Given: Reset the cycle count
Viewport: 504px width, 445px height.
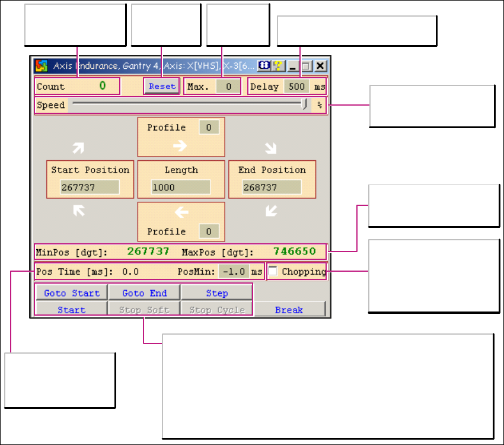Looking at the screenshot, I should tap(162, 86).
